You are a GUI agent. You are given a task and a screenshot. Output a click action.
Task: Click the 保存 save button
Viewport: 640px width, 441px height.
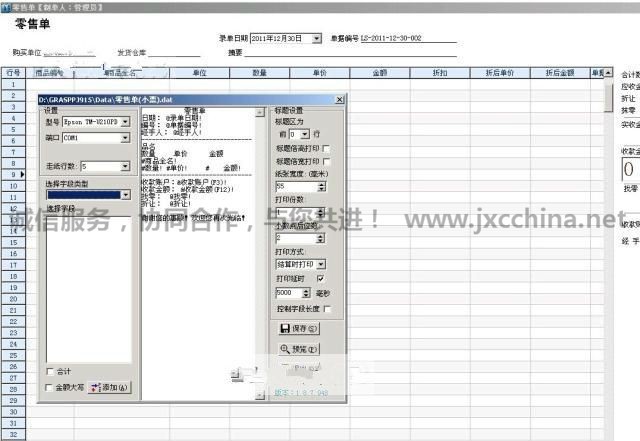tap(299, 329)
